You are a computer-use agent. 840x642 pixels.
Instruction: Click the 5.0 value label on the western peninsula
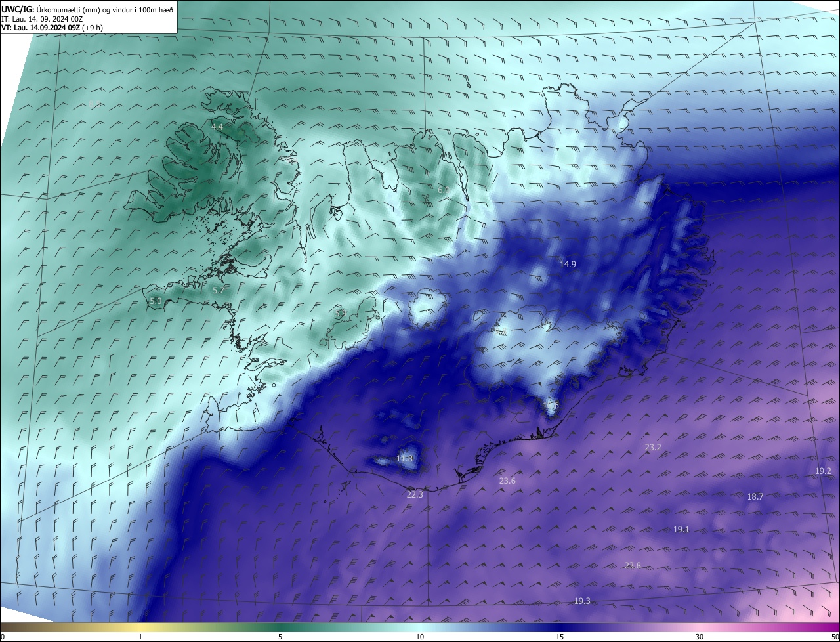tap(156, 301)
